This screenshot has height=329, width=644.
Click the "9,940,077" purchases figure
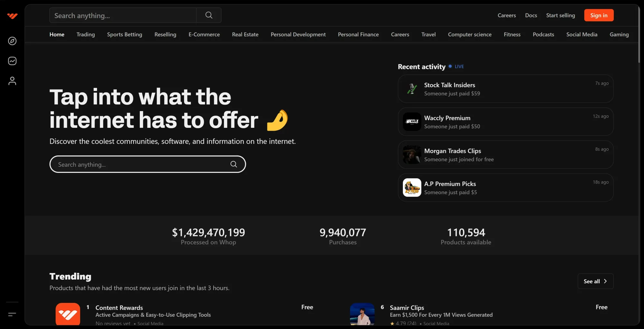pos(343,232)
